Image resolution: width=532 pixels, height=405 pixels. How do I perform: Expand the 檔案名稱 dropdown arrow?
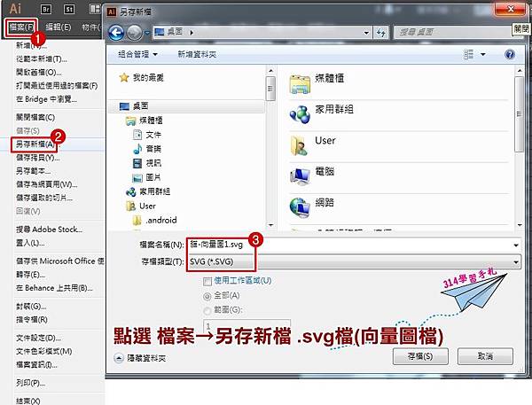pyautogui.click(x=516, y=245)
